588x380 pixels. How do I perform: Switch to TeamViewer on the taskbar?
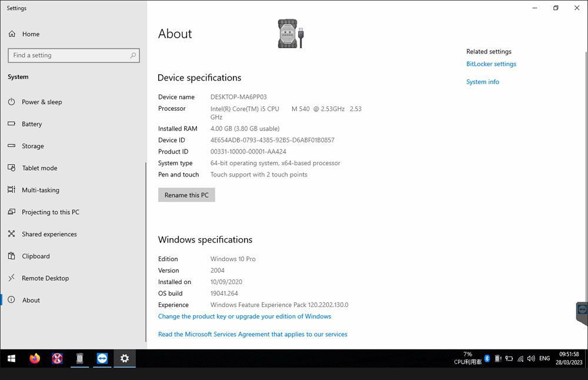102,359
